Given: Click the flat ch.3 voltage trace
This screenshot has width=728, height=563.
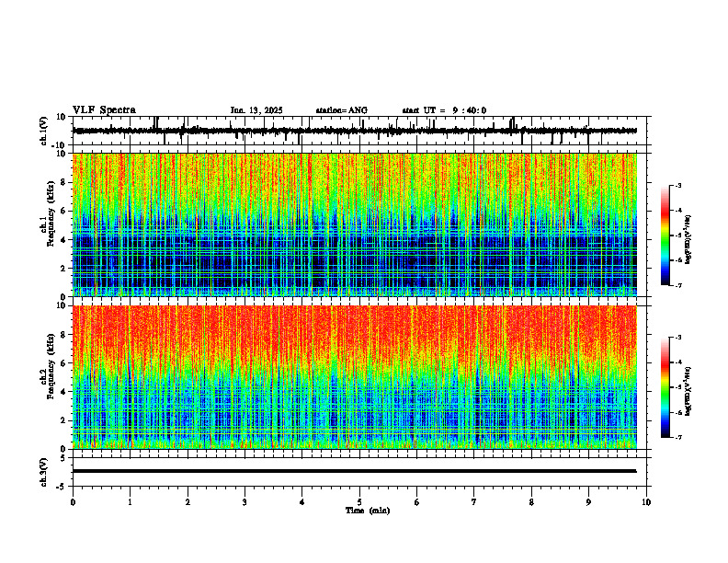Looking at the screenshot, I should 355,471.
